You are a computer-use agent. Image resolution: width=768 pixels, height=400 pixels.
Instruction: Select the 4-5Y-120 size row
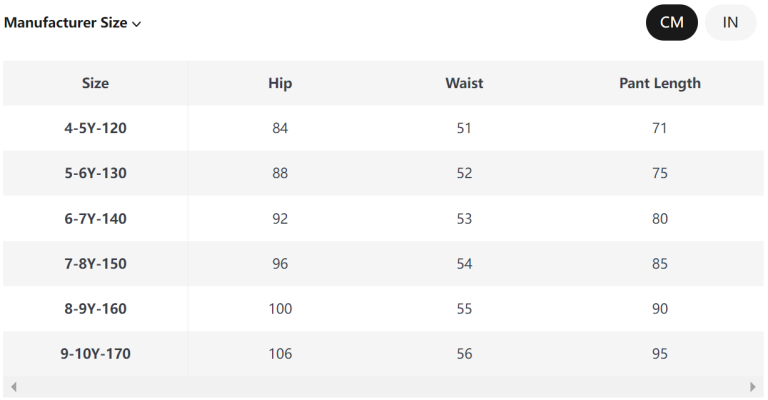click(95, 128)
